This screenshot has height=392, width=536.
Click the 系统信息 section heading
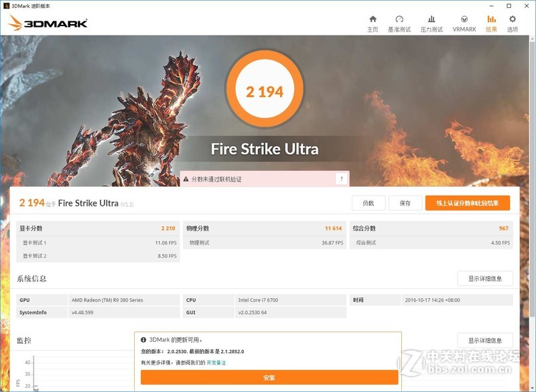click(x=31, y=279)
